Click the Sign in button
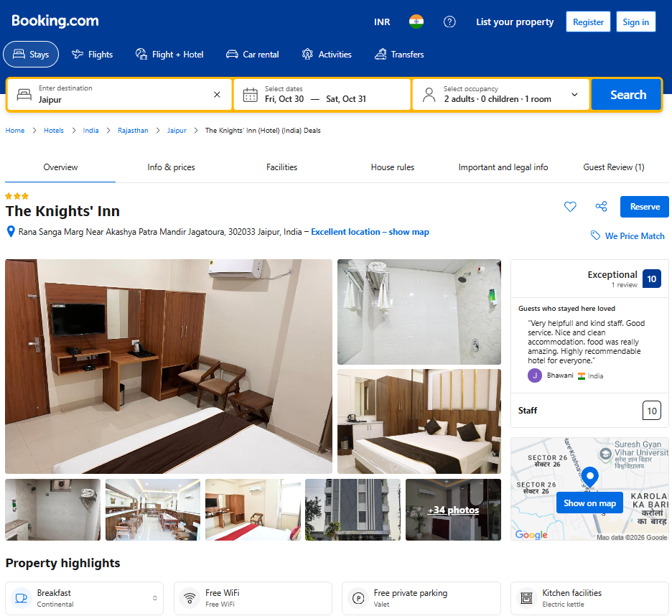The width and height of the screenshot is (672, 616). (x=635, y=22)
